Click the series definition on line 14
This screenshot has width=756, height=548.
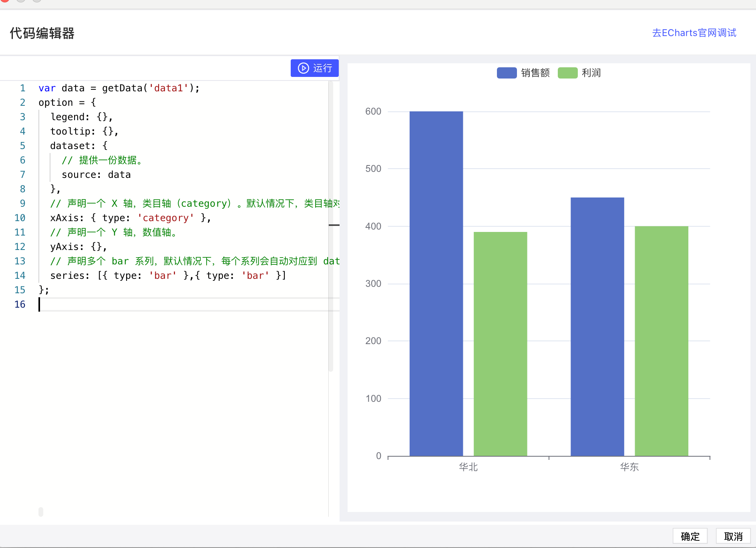pos(168,276)
